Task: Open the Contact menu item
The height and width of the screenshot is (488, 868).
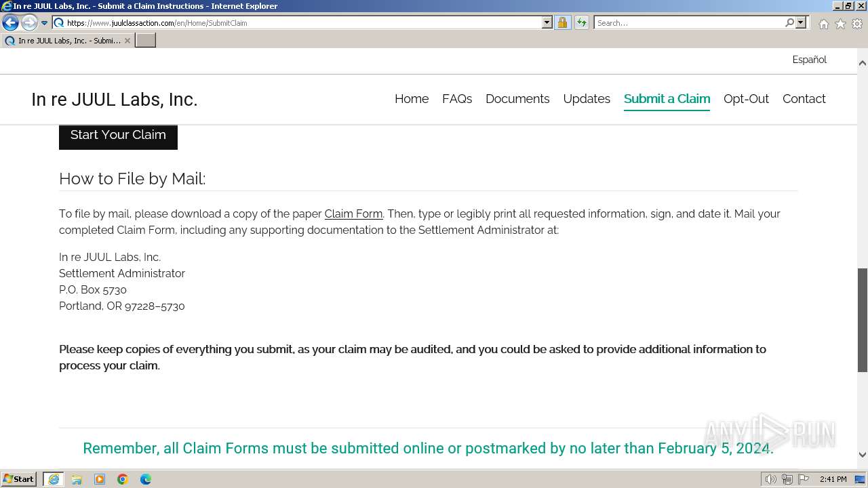Action: 804,99
